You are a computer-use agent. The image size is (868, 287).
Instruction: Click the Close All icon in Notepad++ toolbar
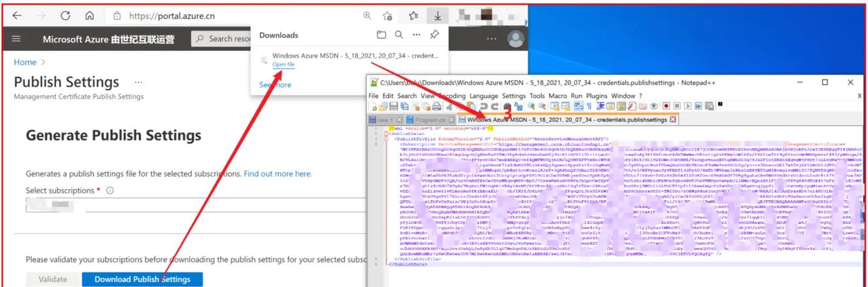tap(426, 106)
